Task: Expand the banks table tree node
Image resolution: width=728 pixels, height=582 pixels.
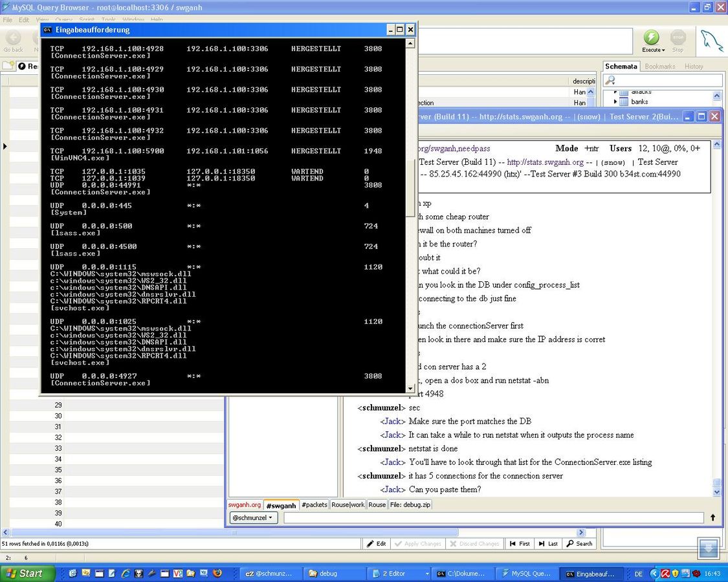Action: coord(615,102)
